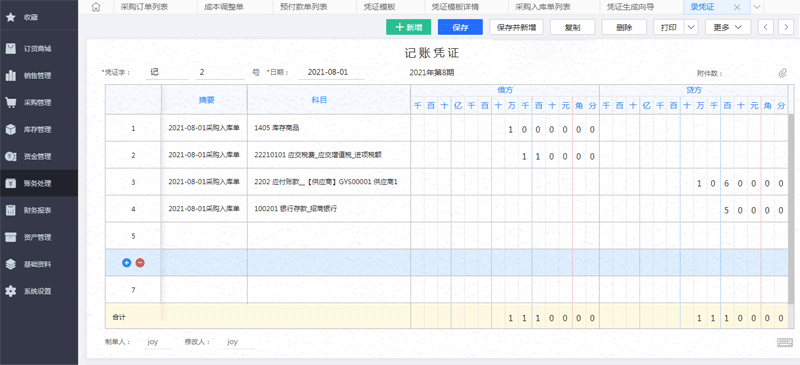Click 制单人 value joy

tap(153, 342)
